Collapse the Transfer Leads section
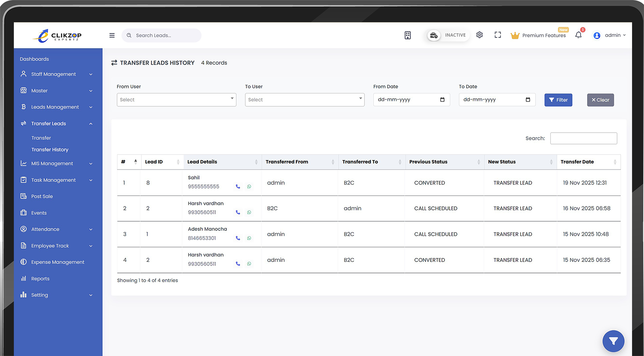644x356 pixels. click(x=91, y=123)
